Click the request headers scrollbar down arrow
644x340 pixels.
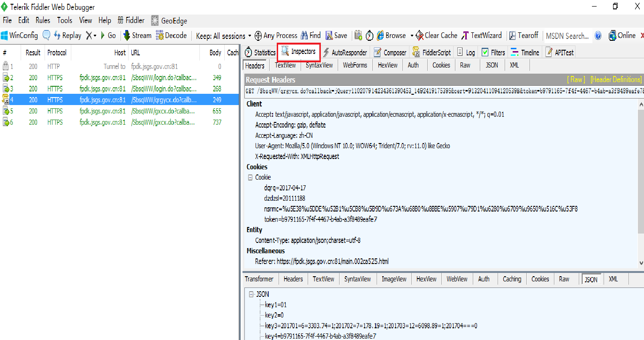click(x=641, y=263)
